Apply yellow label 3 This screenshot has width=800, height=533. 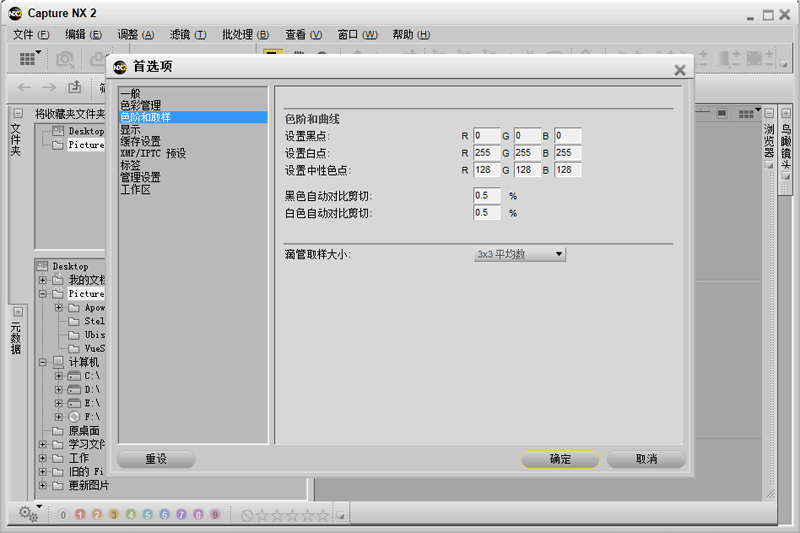click(114, 515)
